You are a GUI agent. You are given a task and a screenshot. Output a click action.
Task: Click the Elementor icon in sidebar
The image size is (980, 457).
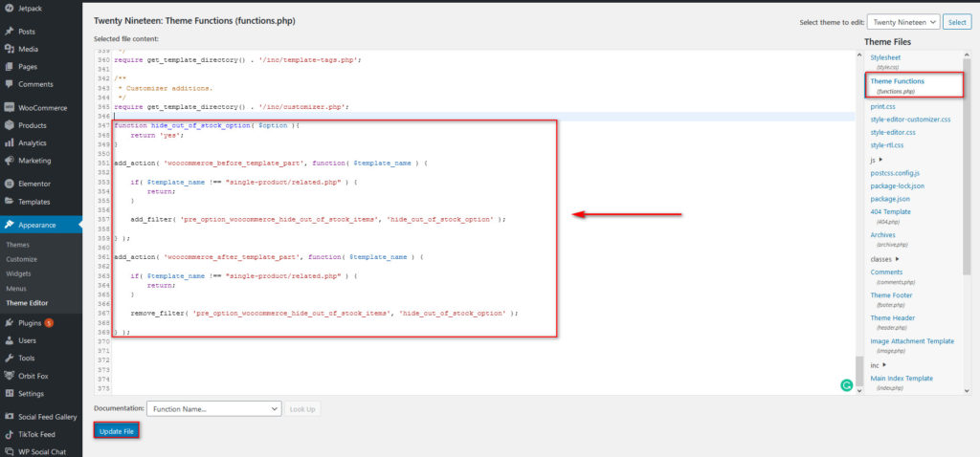click(x=9, y=184)
